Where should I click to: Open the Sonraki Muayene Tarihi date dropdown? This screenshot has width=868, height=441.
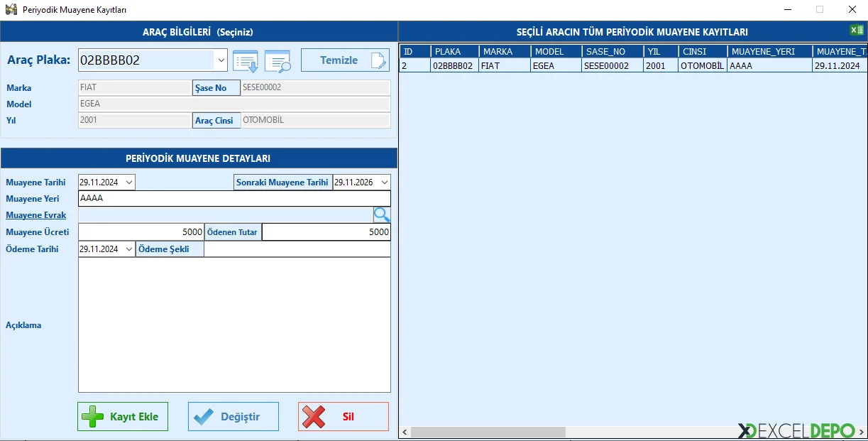click(x=384, y=183)
